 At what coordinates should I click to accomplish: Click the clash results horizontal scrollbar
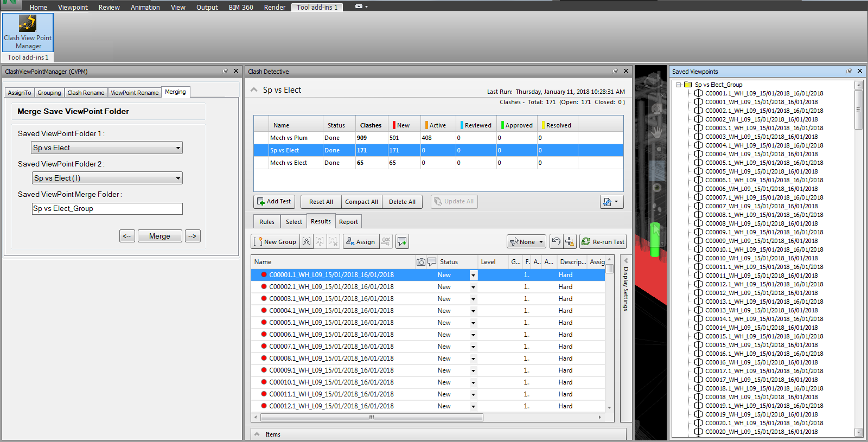click(x=372, y=418)
